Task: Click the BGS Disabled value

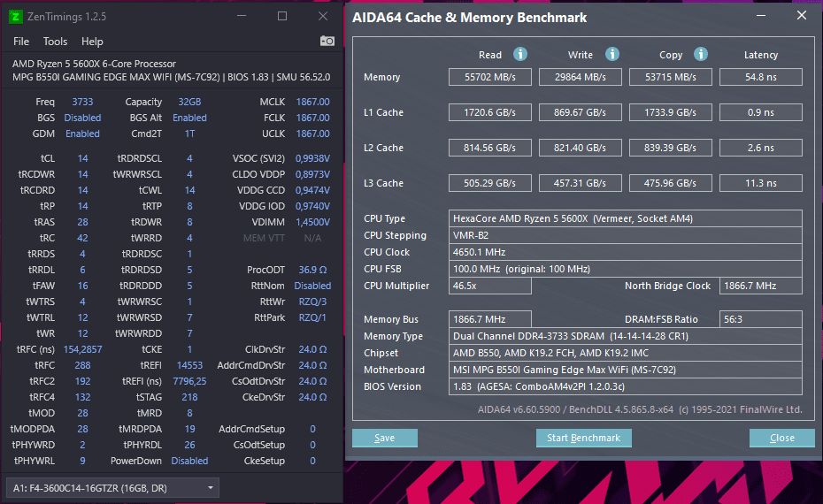Action: [x=82, y=118]
